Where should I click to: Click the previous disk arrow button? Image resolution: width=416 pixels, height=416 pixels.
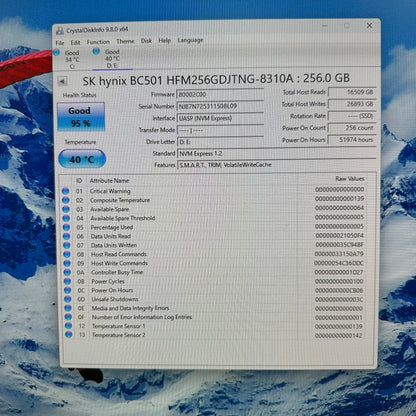[x=62, y=81]
